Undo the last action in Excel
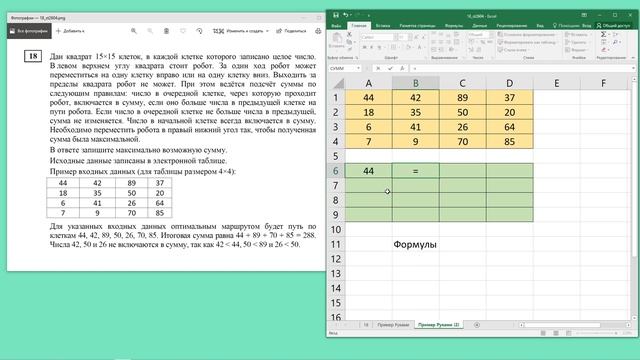640x360 pixels. (x=346, y=15)
